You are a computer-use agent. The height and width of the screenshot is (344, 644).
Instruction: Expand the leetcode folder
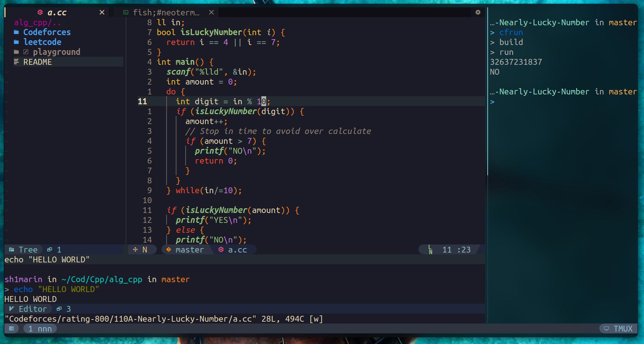(16, 42)
